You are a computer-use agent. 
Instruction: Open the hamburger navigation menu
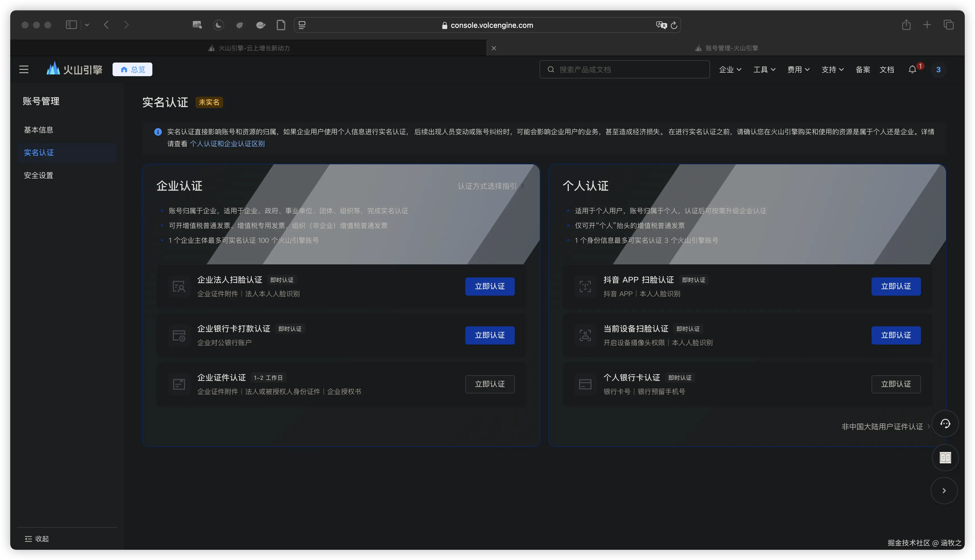click(x=24, y=70)
